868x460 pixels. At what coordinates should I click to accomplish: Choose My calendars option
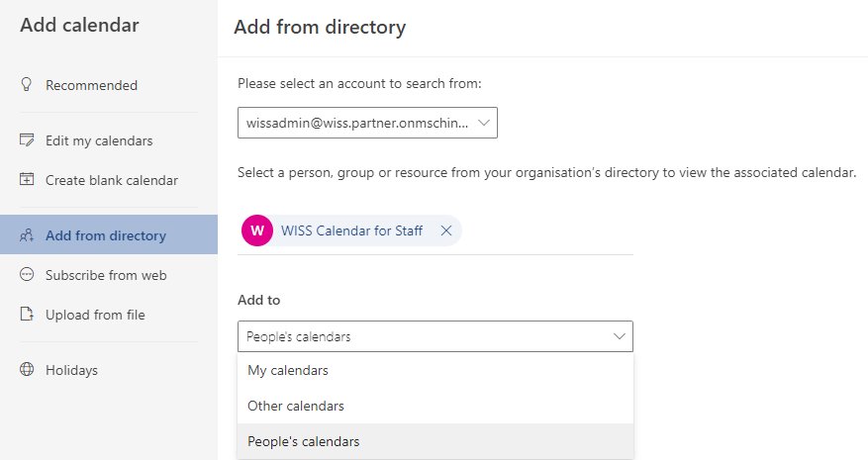click(x=435, y=370)
